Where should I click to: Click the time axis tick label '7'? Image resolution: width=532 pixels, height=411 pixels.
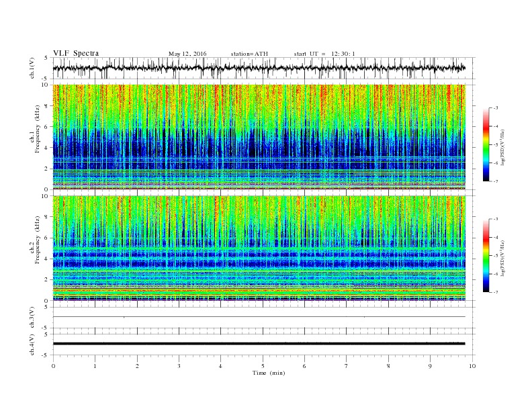(347, 366)
